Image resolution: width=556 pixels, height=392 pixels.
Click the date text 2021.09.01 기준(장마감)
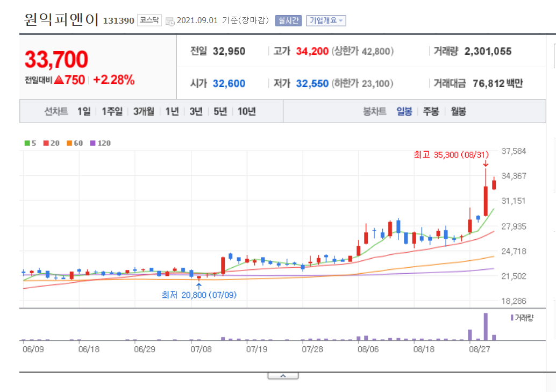[223, 20]
